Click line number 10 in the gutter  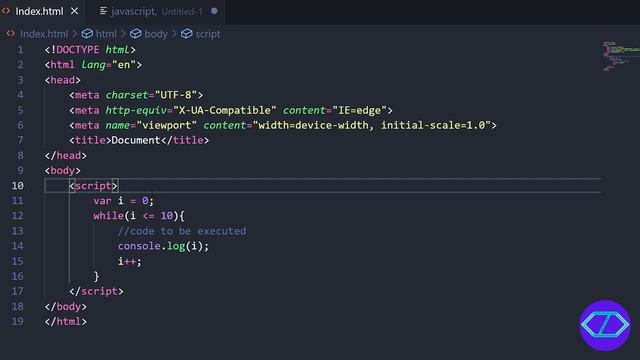[x=18, y=186]
